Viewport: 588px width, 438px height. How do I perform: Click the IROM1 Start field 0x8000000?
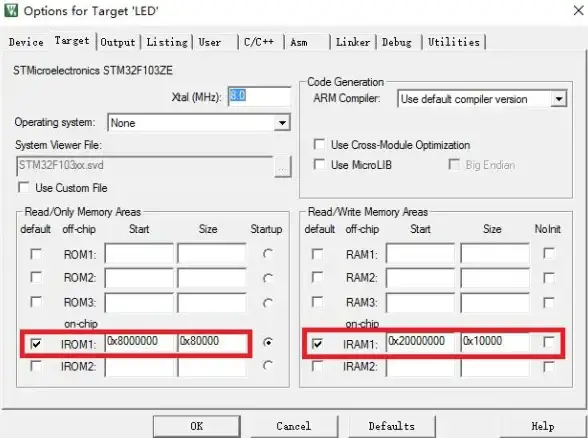[x=139, y=342]
